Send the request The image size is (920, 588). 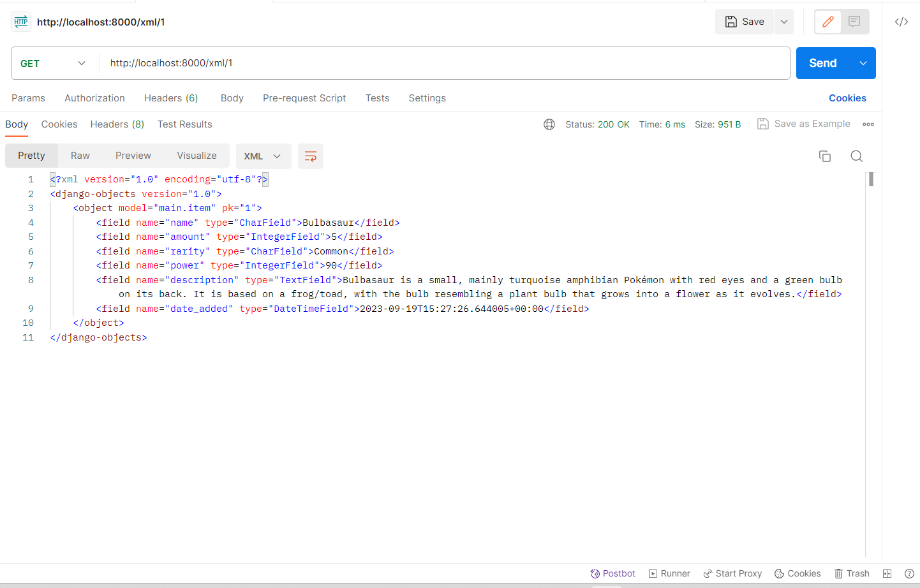click(823, 63)
